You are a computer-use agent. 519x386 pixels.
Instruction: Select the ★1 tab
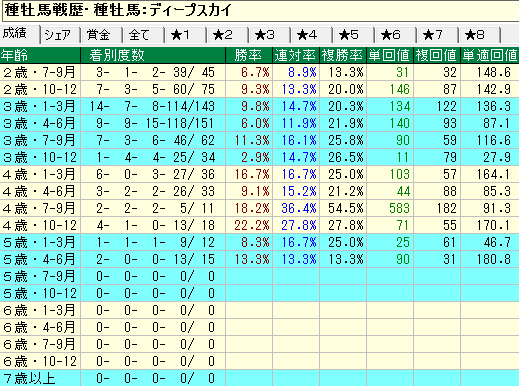pyautogui.click(x=185, y=35)
